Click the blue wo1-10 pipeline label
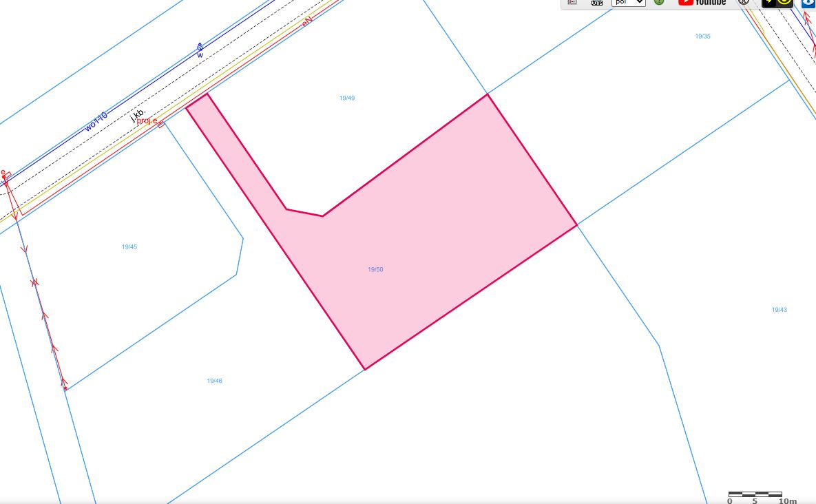Viewport: 816px width, 504px height. point(96,121)
